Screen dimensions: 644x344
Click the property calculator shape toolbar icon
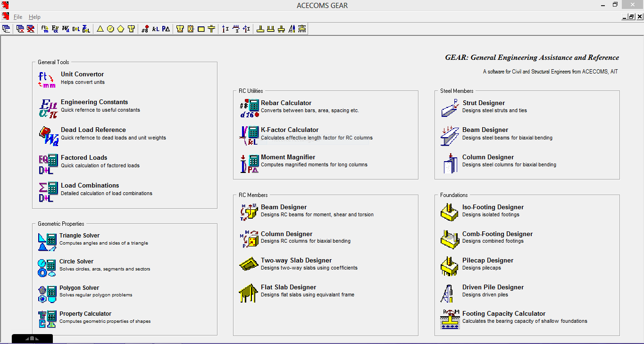pos(131,29)
